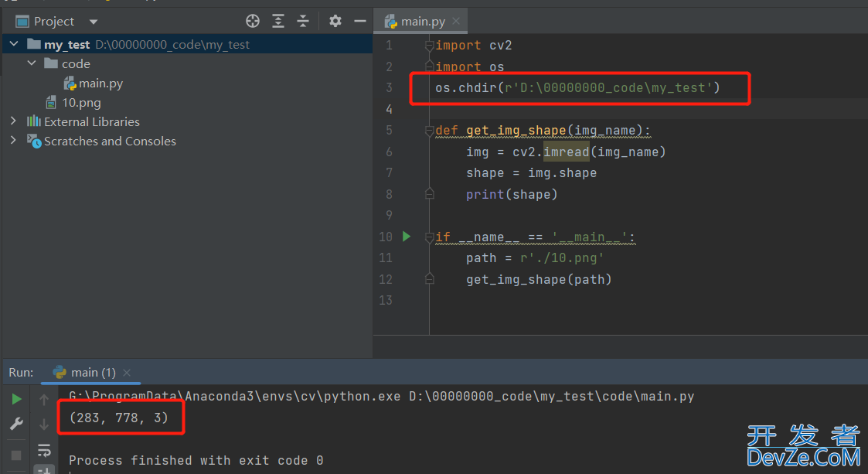Viewport: 868px width, 474px height.
Task: Close the main (1) run tab
Action: pyautogui.click(x=127, y=373)
